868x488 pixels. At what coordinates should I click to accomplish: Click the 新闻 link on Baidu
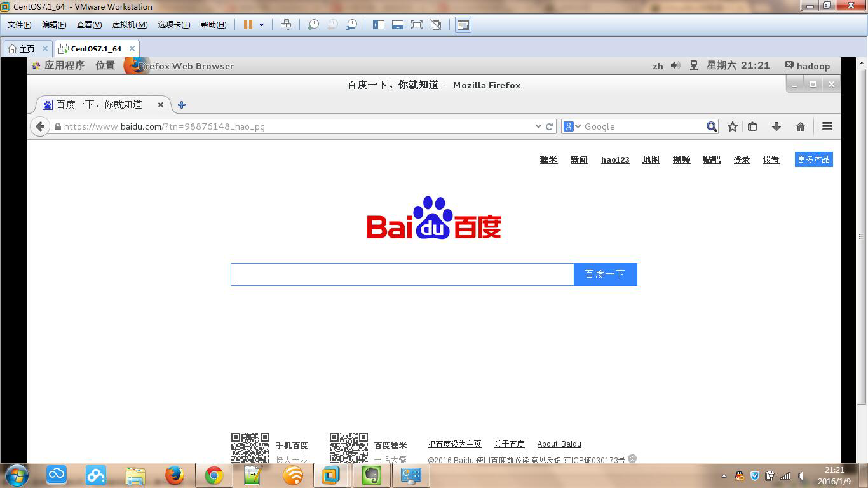coord(579,159)
